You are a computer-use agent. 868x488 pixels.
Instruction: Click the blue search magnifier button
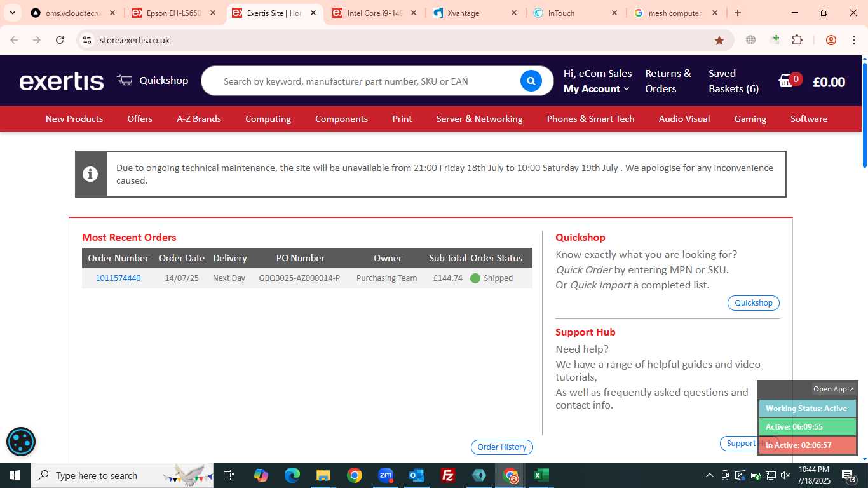[x=531, y=81]
